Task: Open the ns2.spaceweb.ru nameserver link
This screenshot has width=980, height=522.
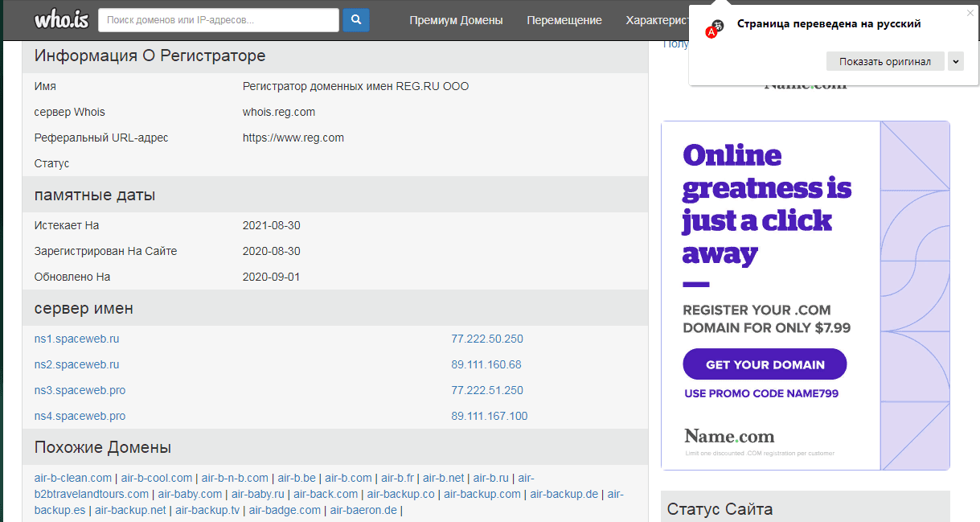Action: [x=76, y=364]
